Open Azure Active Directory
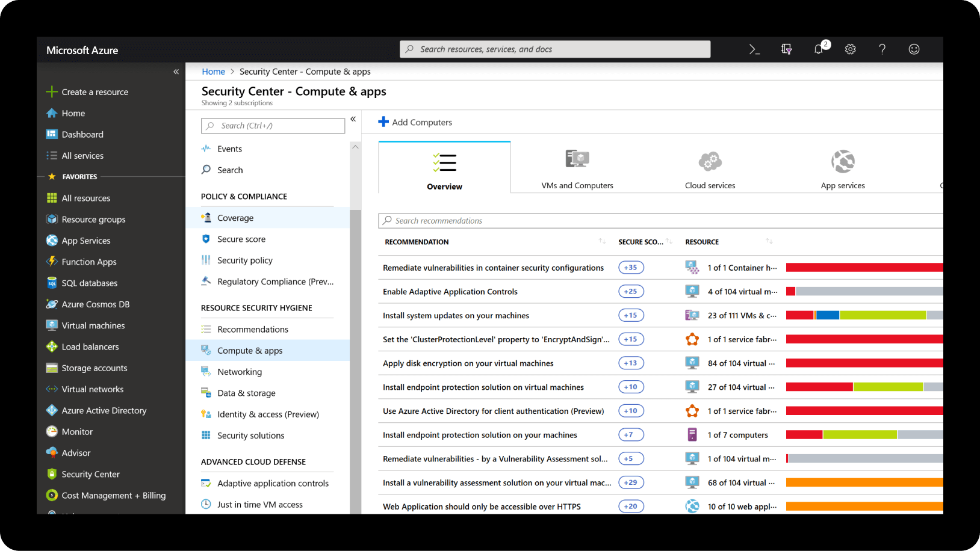980x551 pixels. pyautogui.click(x=103, y=410)
